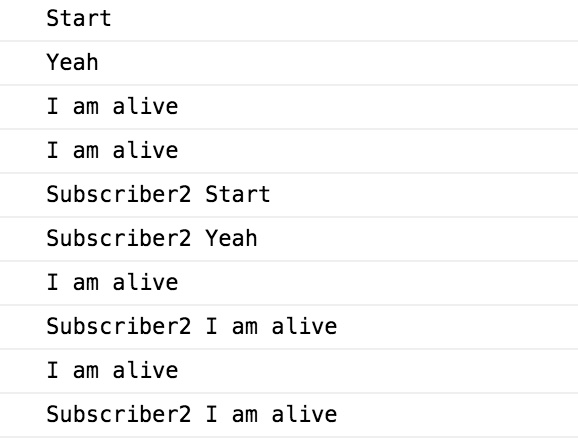Select the last 'Subscriber2 I am alive' line
The width and height of the screenshot is (578, 438).
coord(289,415)
